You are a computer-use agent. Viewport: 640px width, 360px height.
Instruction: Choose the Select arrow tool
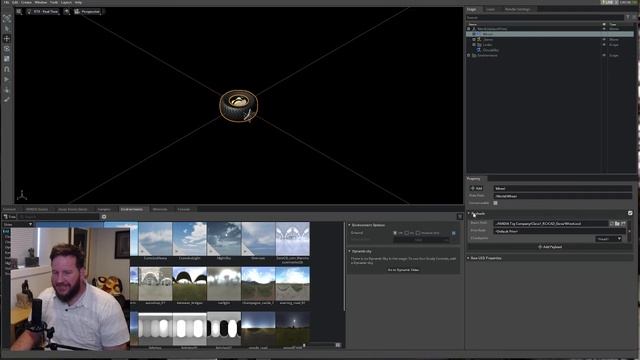[7, 29]
